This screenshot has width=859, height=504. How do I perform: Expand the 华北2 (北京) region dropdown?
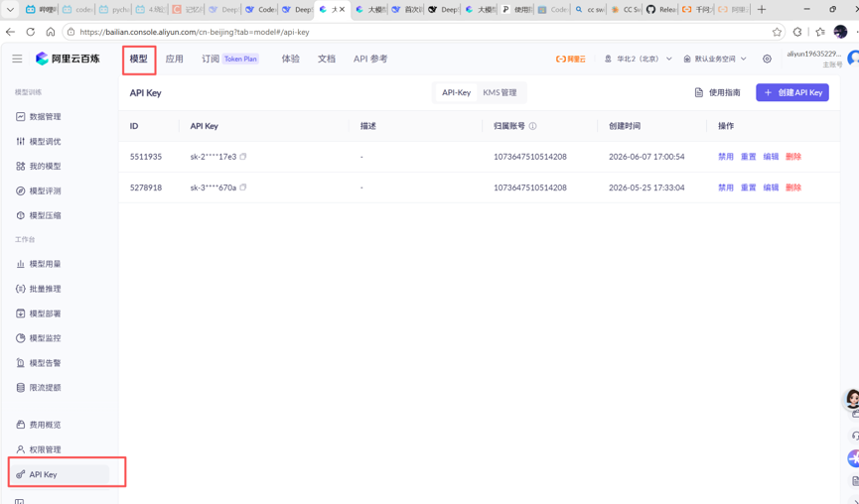[x=639, y=59]
